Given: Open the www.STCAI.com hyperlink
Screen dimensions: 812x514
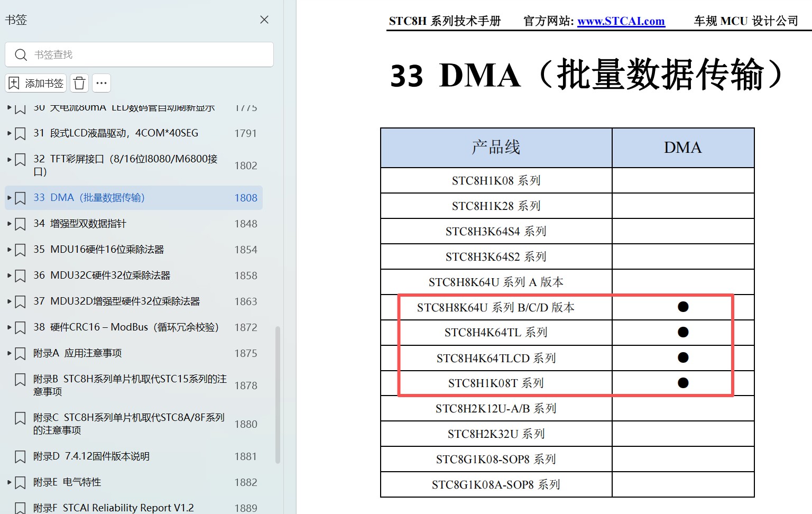Looking at the screenshot, I should click(621, 21).
